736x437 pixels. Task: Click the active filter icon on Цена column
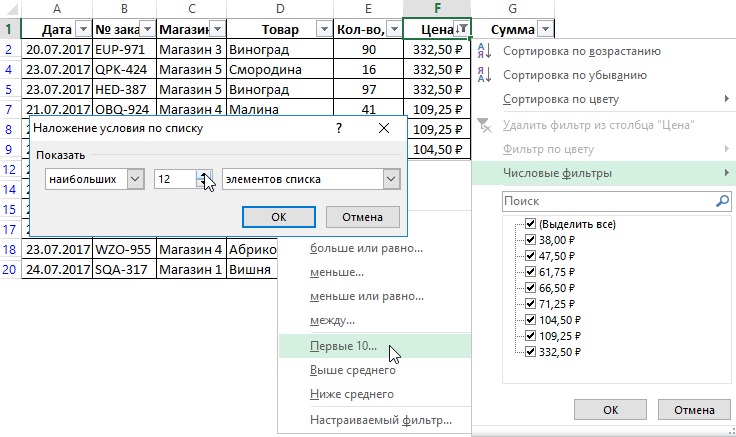tap(461, 29)
